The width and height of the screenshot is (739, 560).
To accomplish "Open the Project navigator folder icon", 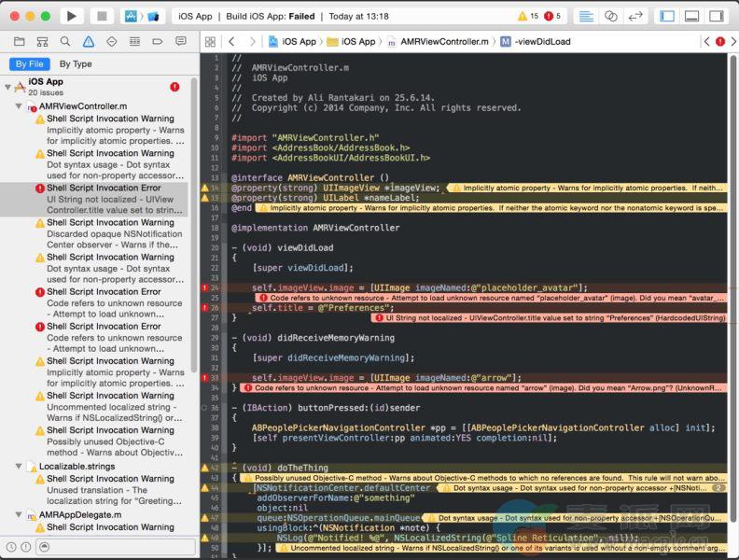I will pyautogui.click(x=19, y=42).
